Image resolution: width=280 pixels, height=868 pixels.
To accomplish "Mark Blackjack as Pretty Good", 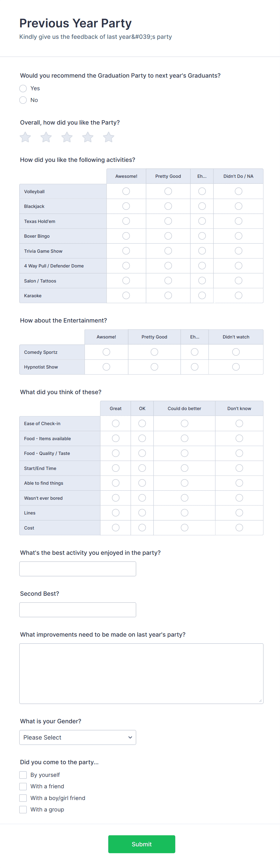I will click(x=168, y=206).
